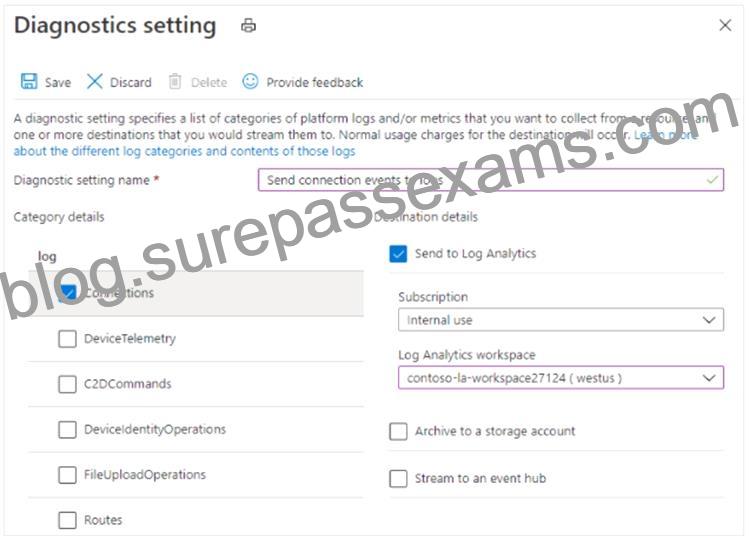Click the Save floppy disk icon

coord(29,81)
